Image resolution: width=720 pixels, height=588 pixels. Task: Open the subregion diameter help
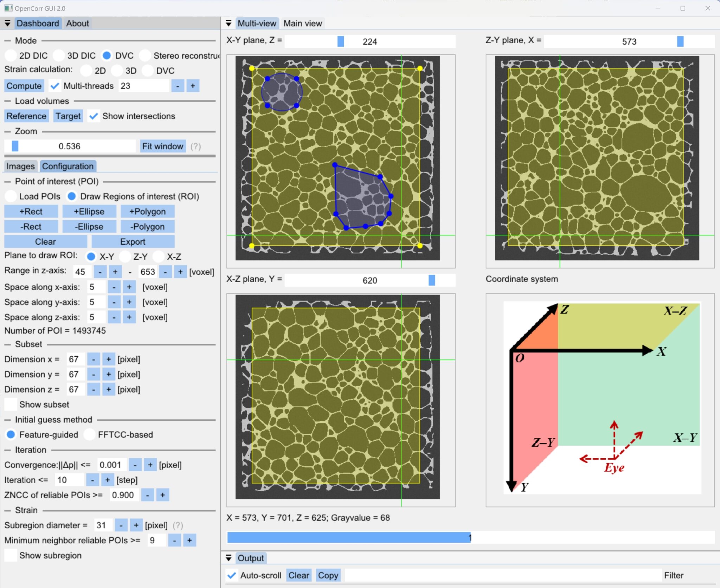(178, 525)
